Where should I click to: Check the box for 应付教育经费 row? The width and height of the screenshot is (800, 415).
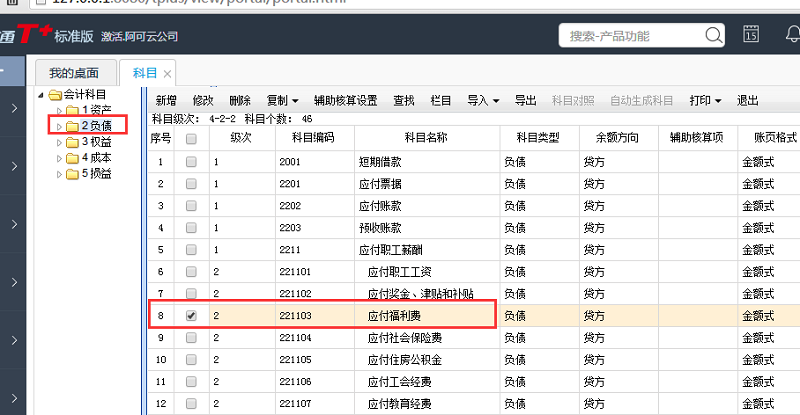191,403
